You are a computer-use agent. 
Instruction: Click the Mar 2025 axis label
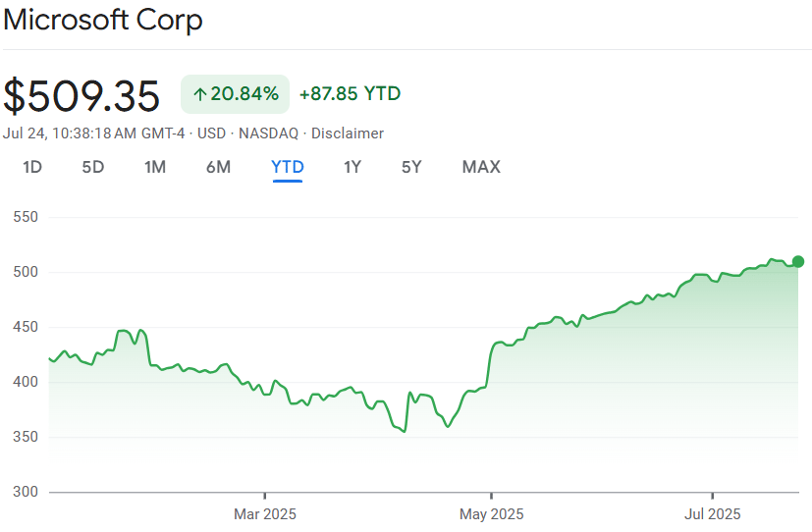(265, 514)
